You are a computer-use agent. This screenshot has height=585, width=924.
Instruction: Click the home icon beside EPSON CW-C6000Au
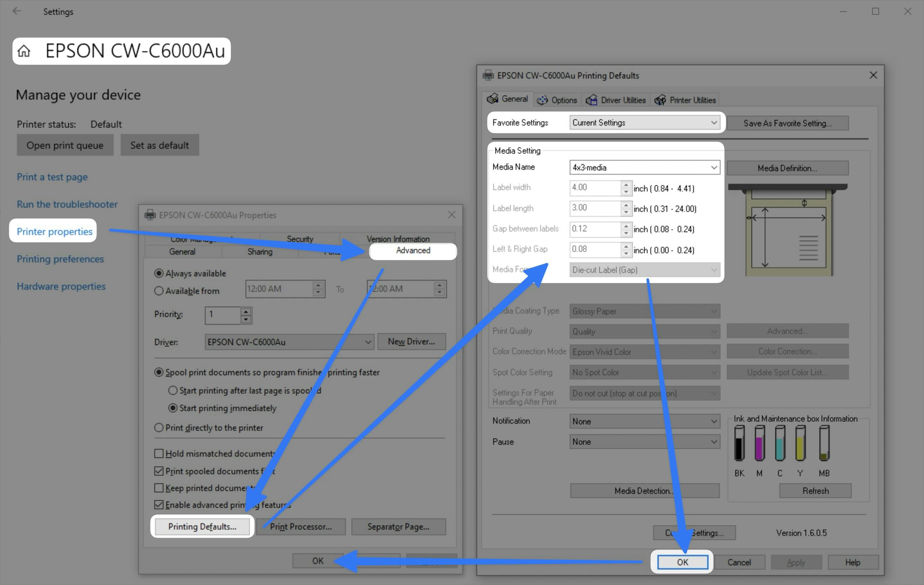coord(24,51)
